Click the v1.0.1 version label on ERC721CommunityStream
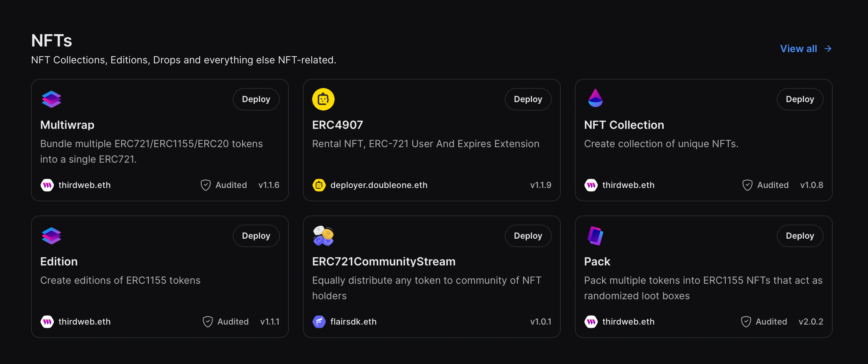The width and height of the screenshot is (868, 364). tap(541, 321)
